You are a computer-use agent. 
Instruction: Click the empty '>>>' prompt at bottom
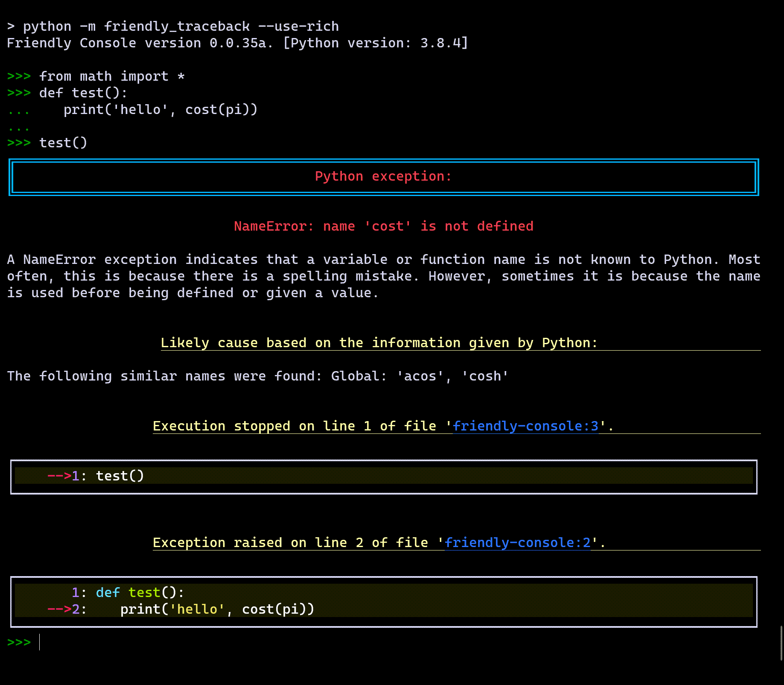(x=19, y=642)
